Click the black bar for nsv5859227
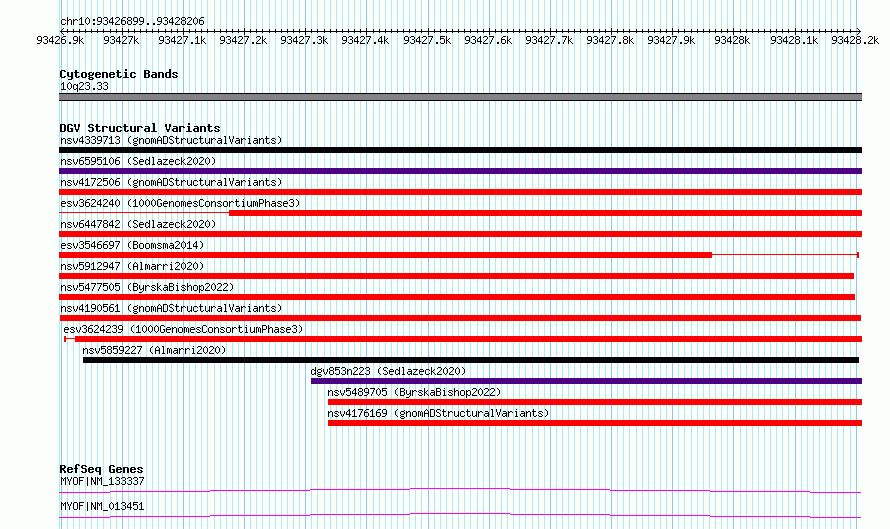This screenshot has height=529, width=890. click(x=471, y=360)
